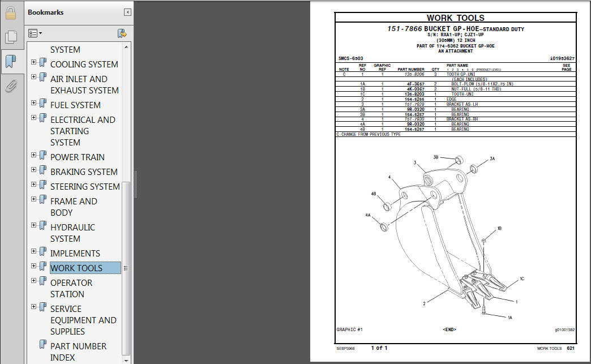
Task: Click the WORK TOOLS page heading
Action: pyautogui.click(x=455, y=18)
